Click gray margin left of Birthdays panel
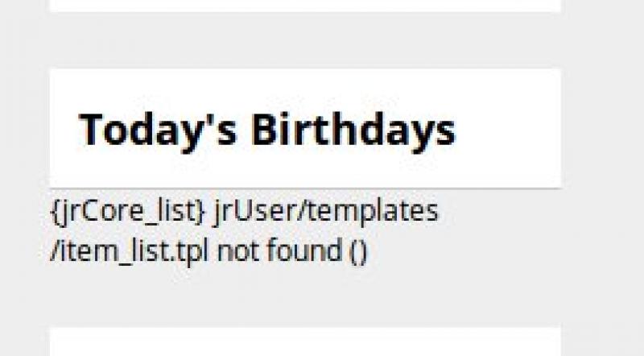The width and height of the screenshot is (644, 356). [24, 129]
